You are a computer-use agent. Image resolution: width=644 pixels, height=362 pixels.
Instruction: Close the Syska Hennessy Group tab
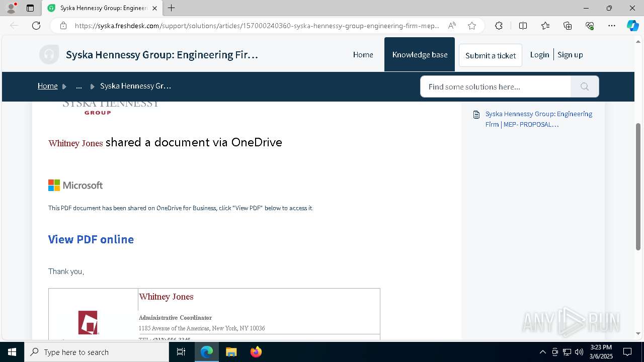click(x=155, y=8)
